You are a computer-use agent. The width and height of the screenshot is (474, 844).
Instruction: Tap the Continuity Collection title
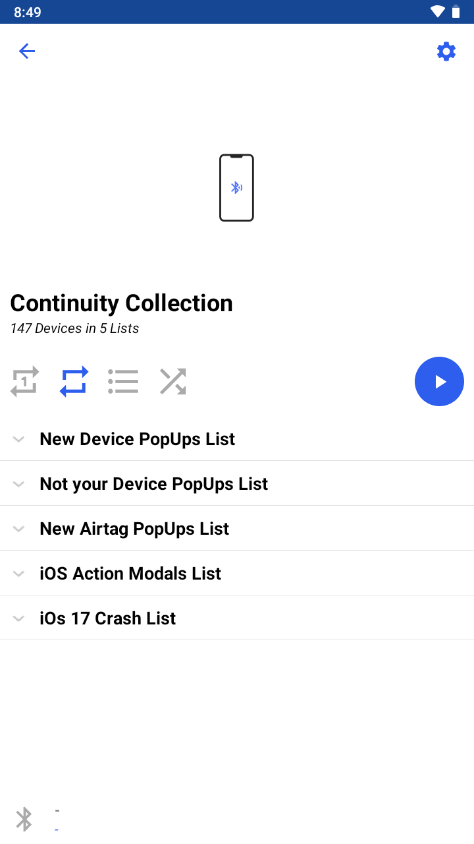(x=122, y=304)
